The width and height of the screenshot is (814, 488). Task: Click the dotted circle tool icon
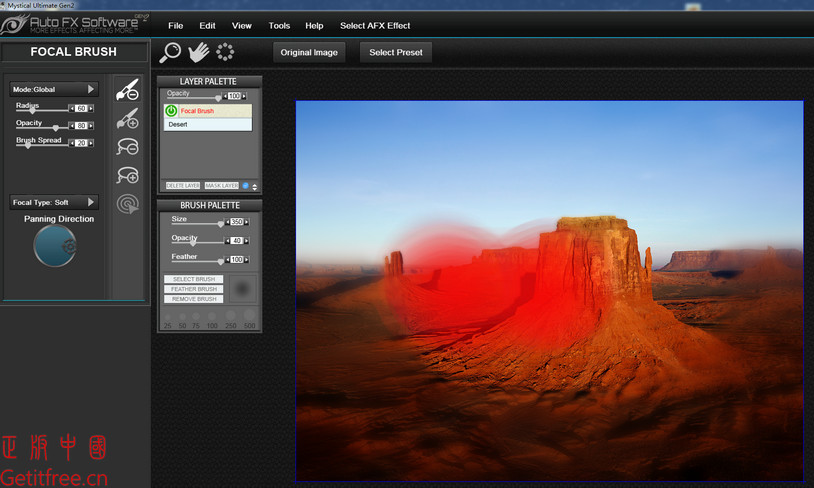225,52
